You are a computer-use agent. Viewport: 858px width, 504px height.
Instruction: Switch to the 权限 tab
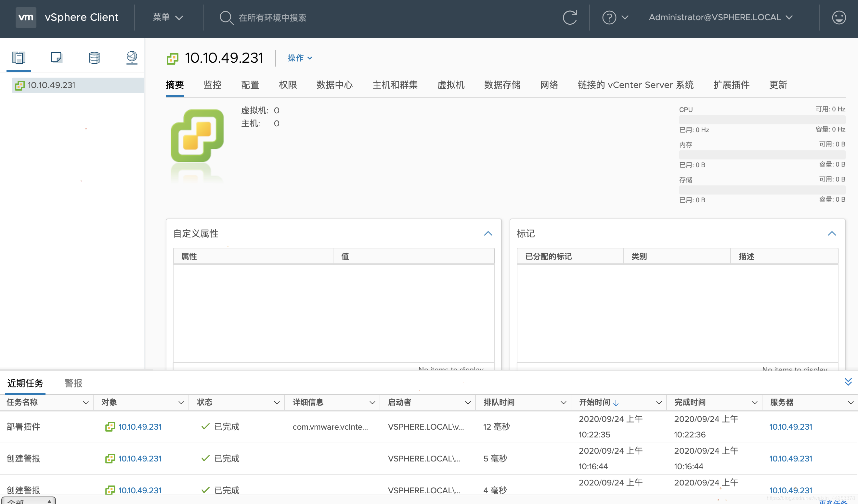tap(288, 85)
